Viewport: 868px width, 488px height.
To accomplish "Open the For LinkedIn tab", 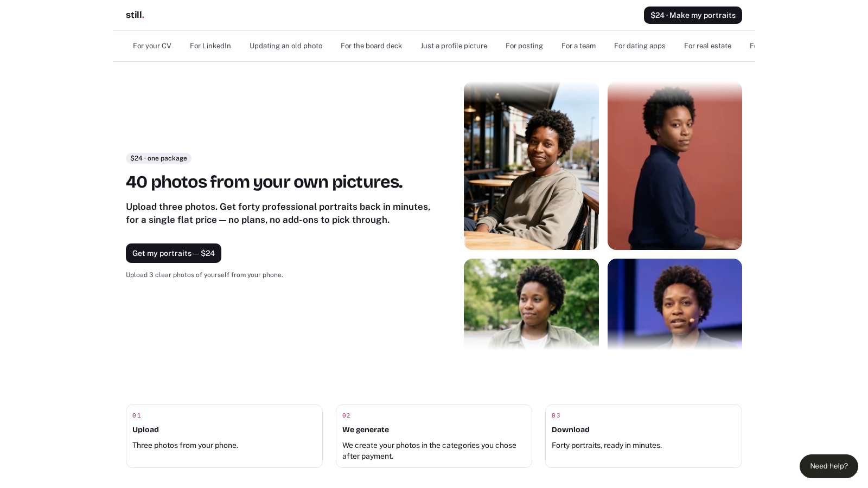I will [x=210, y=46].
